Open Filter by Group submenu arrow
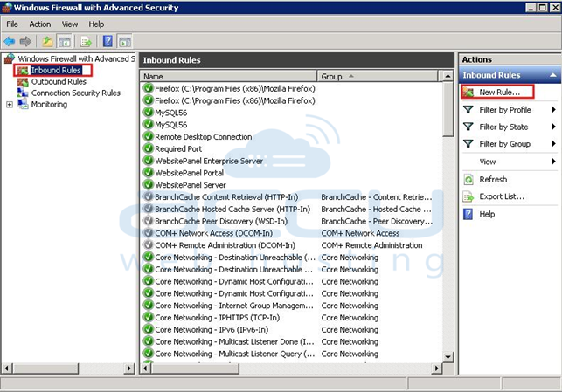562x392 pixels. click(x=554, y=144)
